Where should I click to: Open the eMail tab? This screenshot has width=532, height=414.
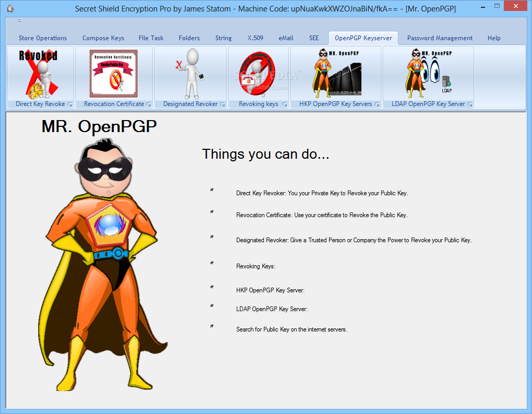286,38
